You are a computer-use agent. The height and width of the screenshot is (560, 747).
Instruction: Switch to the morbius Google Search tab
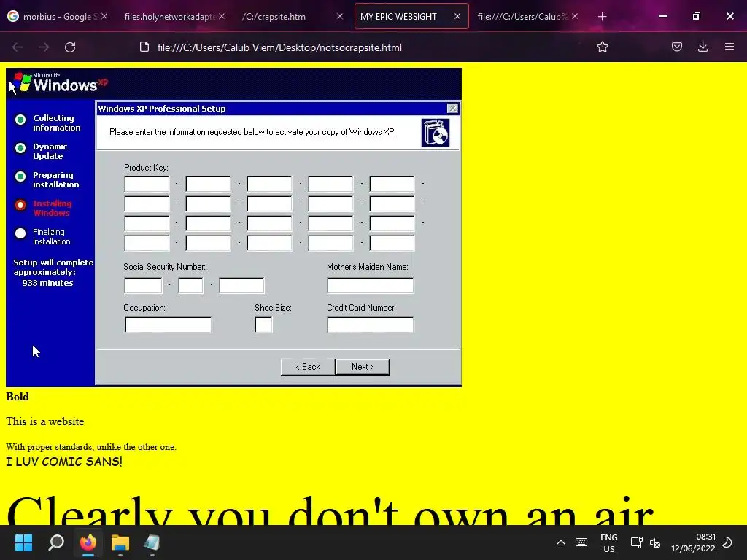point(57,16)
